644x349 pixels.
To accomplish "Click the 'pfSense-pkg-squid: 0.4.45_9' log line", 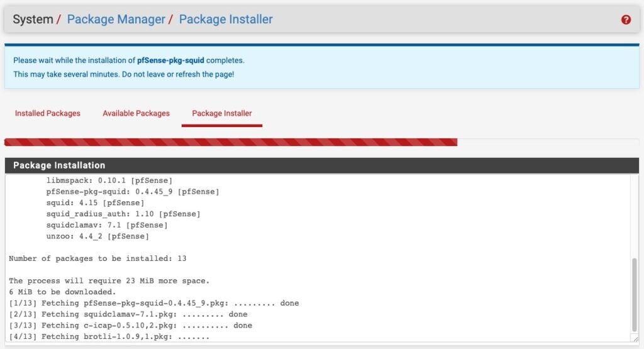I will (x=133, y=192).
